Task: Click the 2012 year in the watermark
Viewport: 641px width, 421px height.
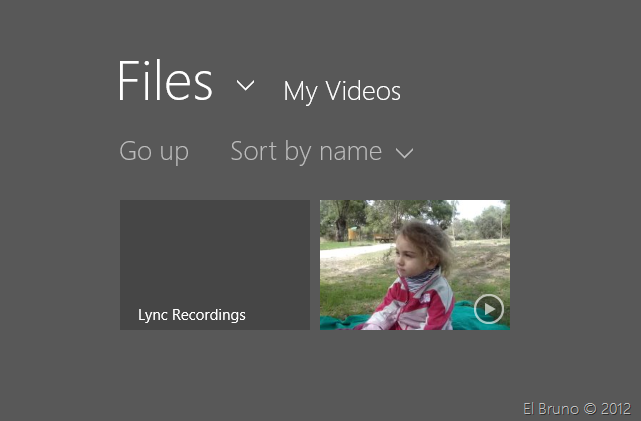Action: point(616,408)
